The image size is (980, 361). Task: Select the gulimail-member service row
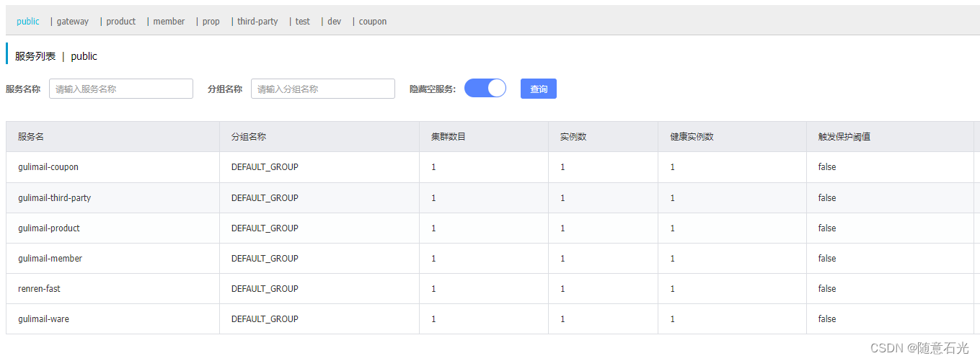coord(490,258)
